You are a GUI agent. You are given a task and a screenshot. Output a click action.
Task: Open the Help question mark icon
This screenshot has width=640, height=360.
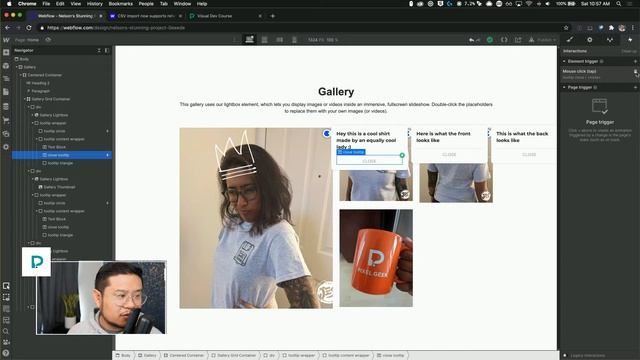(6, 353)
